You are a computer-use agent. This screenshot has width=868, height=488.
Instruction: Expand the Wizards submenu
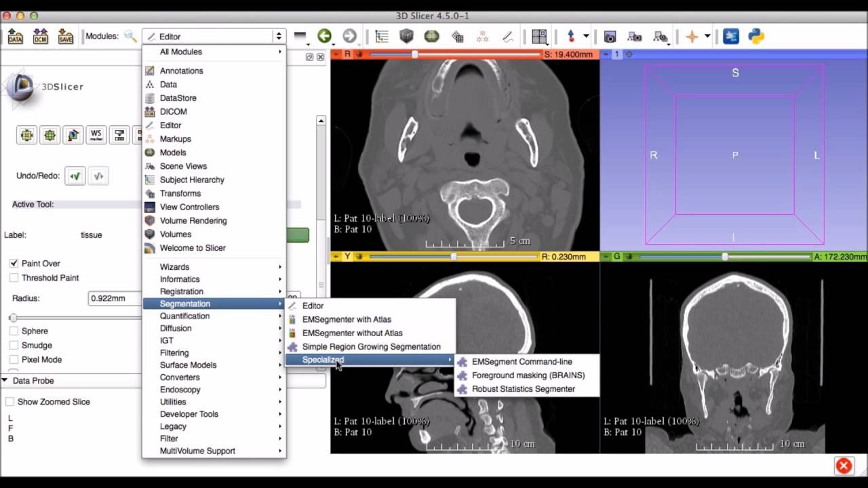click(214, 267)
